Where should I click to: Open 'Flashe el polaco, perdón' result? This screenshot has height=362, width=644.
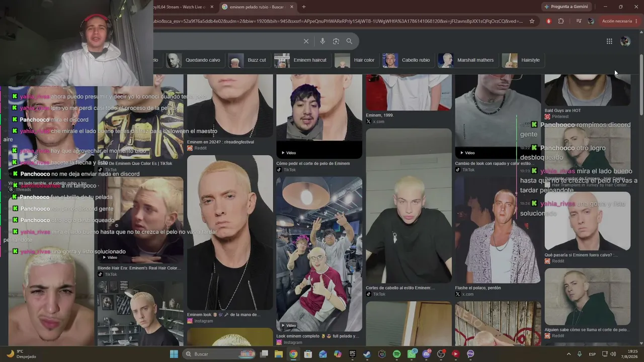coord(478,288)
